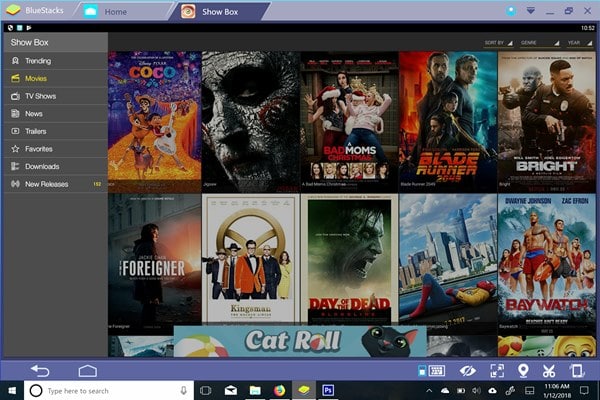This screenshot has width=600, height=400.
Task: Open Favorites in the sidebar
Action: click(56, 149)
